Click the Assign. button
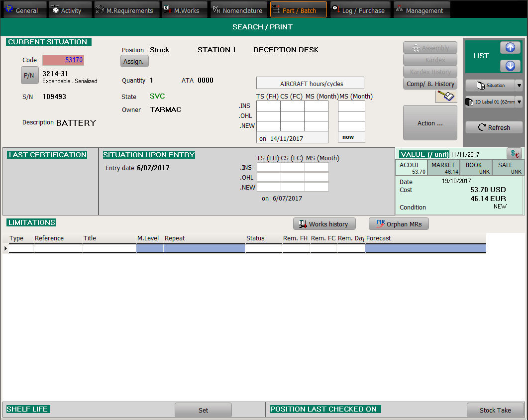 (x=134, y=61)
